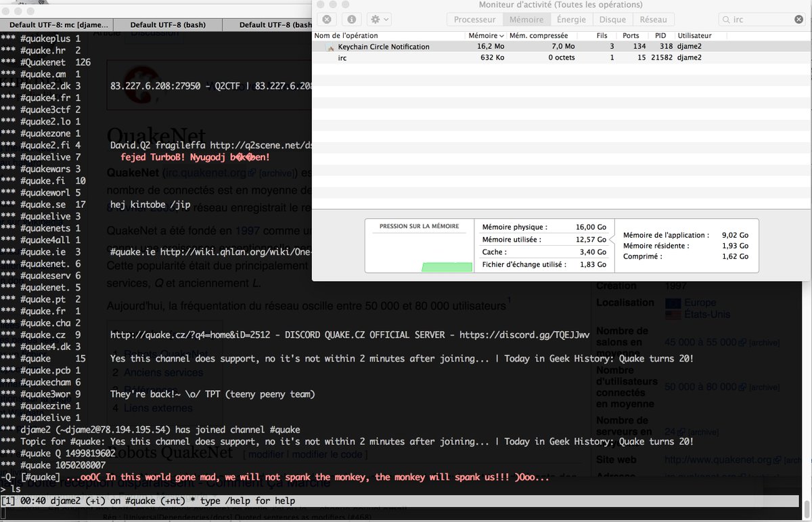Open process info with the i icon
The width and height of the screenshot is (812, 522).
[351, 20]
